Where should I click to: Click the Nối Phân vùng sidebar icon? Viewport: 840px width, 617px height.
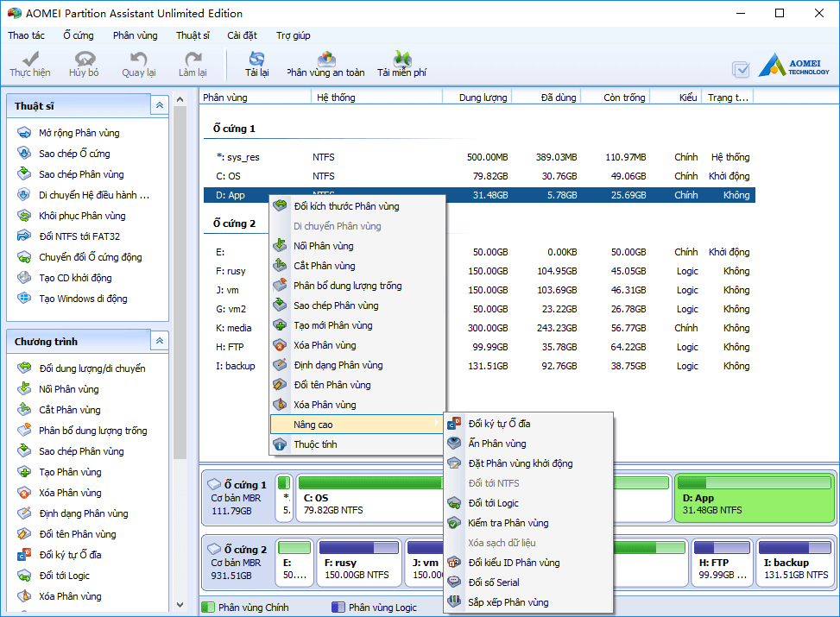24,388
